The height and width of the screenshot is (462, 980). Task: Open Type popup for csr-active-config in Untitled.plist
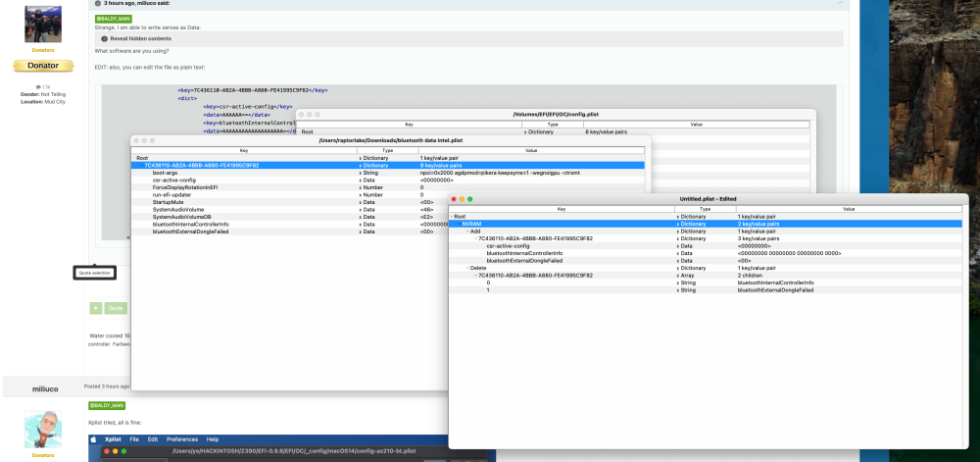(684, 245)
